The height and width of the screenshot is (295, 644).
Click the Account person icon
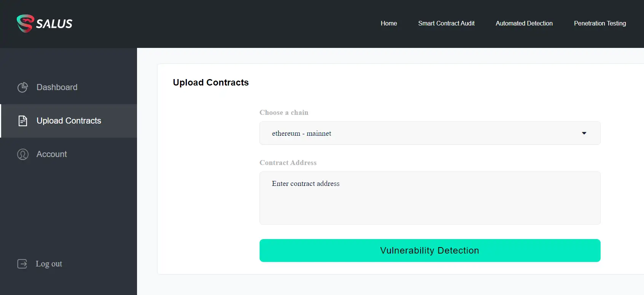pos(23,154)
